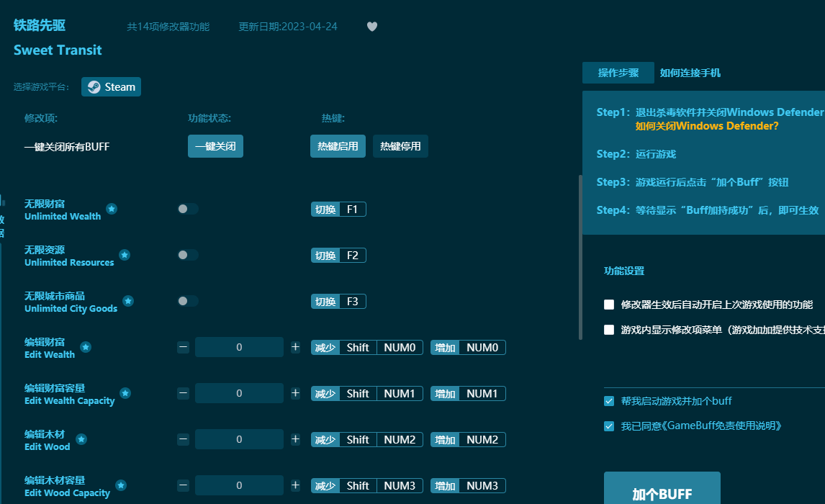Click the F1 hotkey for Unlimited Wealth
Image resolution: width=825 pixels, height=504 pixels.
click(338, 210)
